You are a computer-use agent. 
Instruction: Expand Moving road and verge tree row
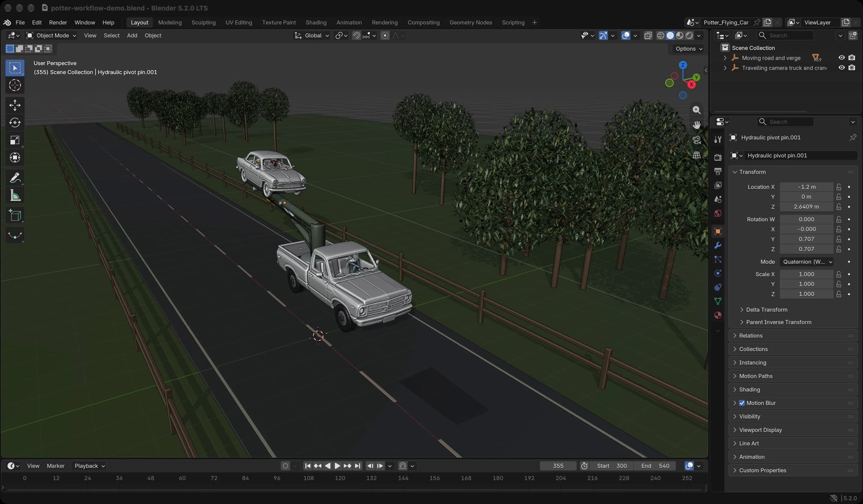(725, 58)
